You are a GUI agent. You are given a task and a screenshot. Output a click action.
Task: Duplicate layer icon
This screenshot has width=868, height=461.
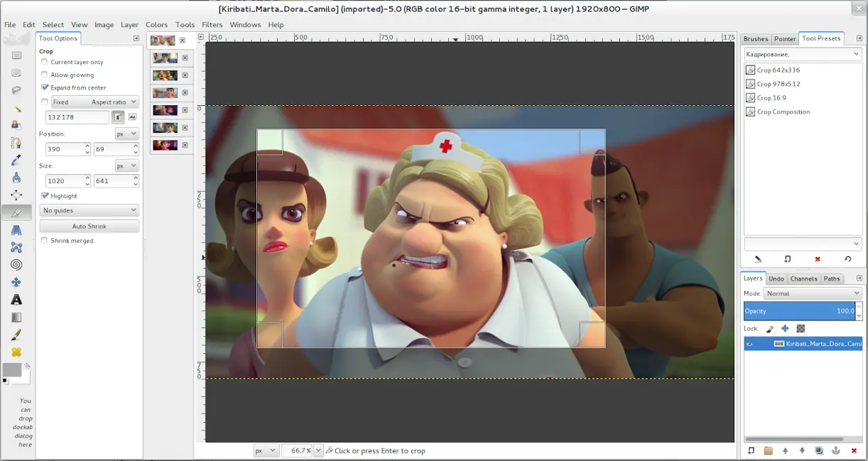point(819,450)
